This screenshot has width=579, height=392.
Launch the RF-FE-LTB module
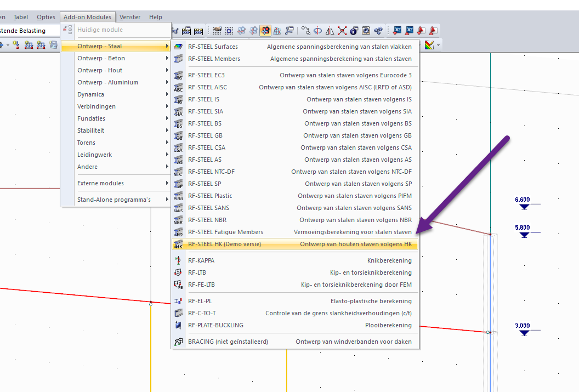[295, 285]
